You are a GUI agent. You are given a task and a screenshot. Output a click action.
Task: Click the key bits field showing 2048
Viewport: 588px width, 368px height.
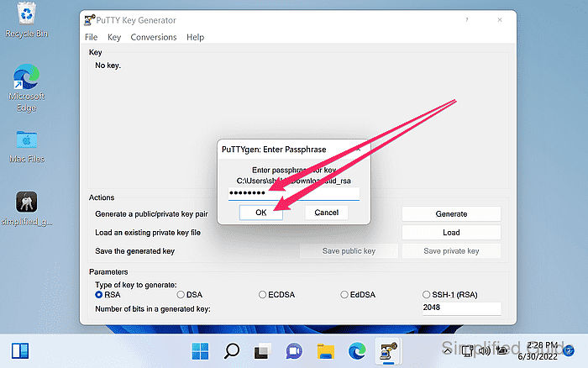pyautogui.click(x=462, y=308)
